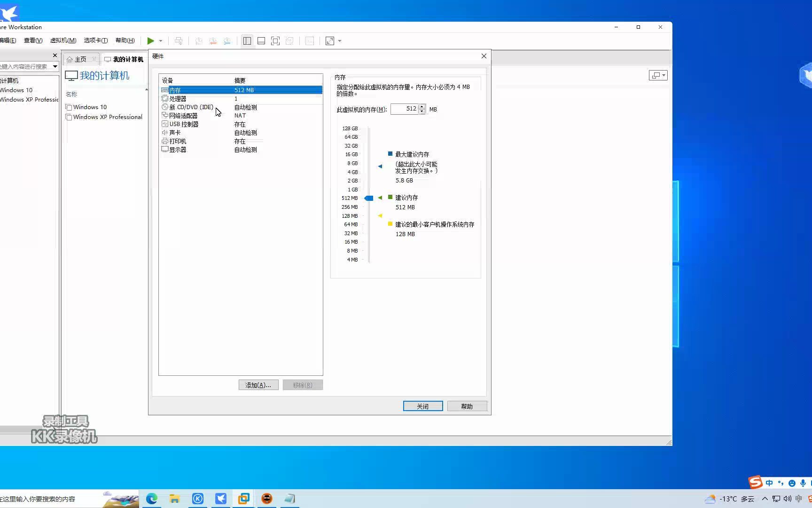Screen dimensions: 812x508
Task: Open the 查看(V) menu
Action: pos(33,40)
